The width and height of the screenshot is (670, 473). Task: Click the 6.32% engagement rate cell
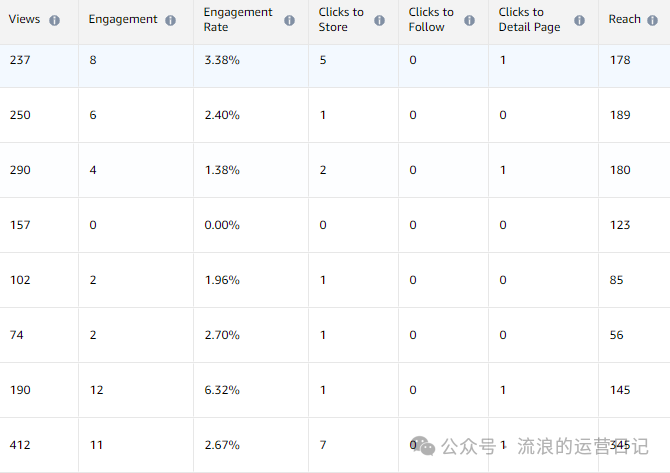221,390
